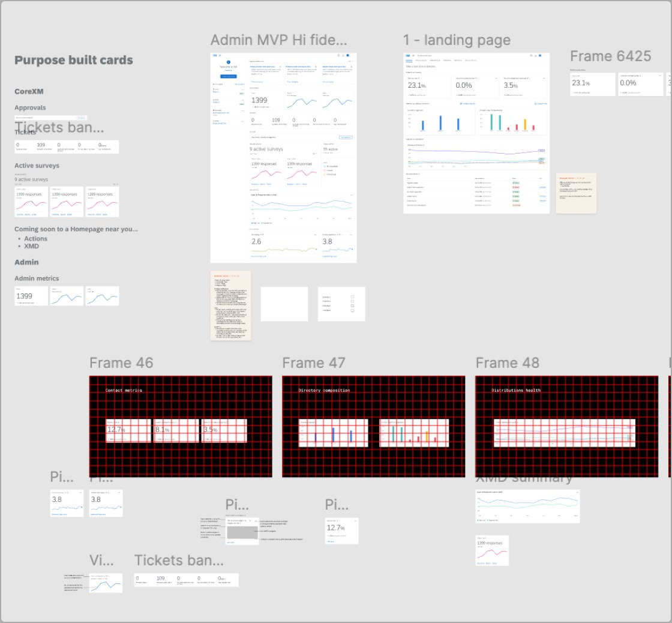The height and width of the screenshot is (623, 672).
Task: Select the 23.1% card on the landing page
Action: [428, 86]
